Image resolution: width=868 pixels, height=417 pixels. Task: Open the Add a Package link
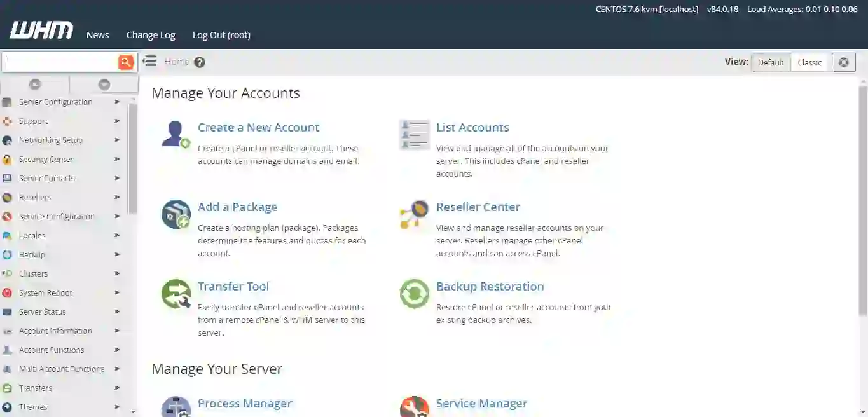(238, 207)
